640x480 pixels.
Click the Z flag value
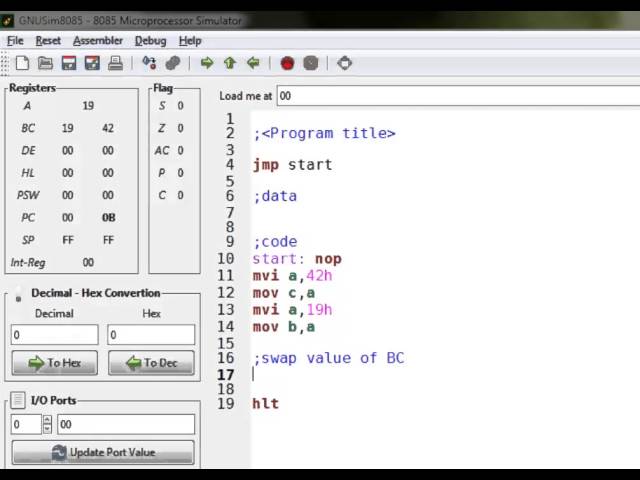pyautogui.click(x=180, y=128)
